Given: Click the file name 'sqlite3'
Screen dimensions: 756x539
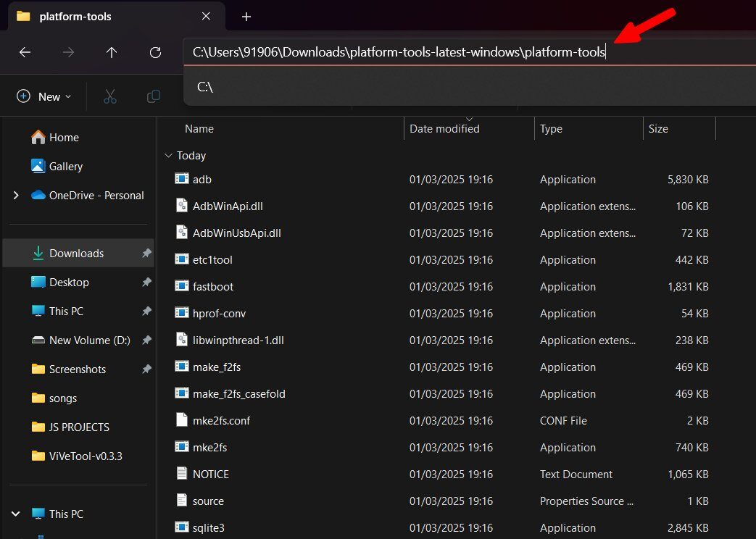Looking at the screenshot, I should 208,528.
